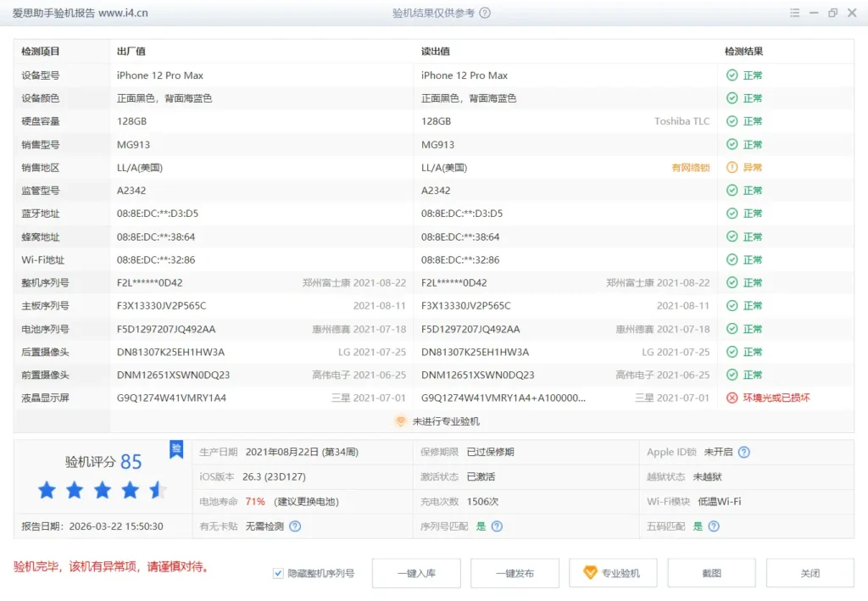Click help icon beside 验机结果仅供参考

485,13
